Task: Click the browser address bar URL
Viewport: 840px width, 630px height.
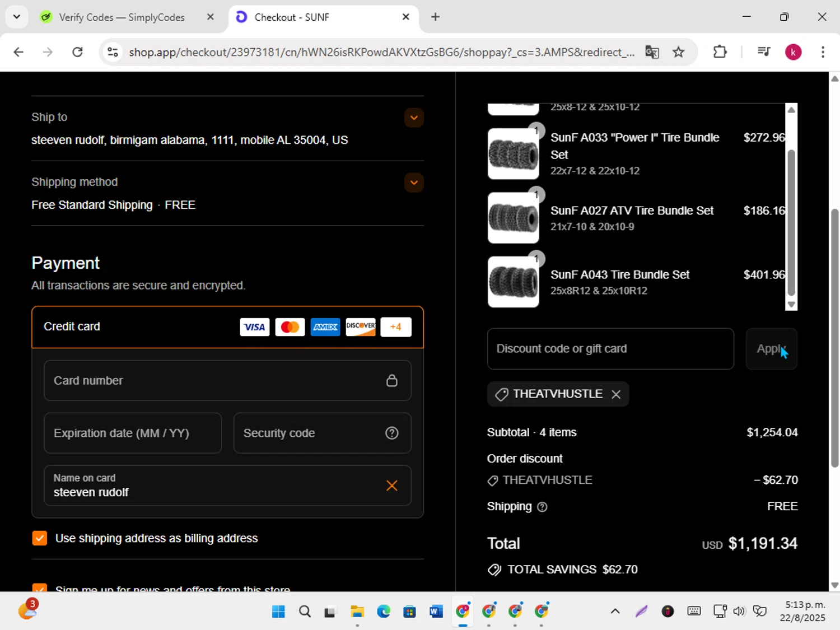Action: coord(381,52)
